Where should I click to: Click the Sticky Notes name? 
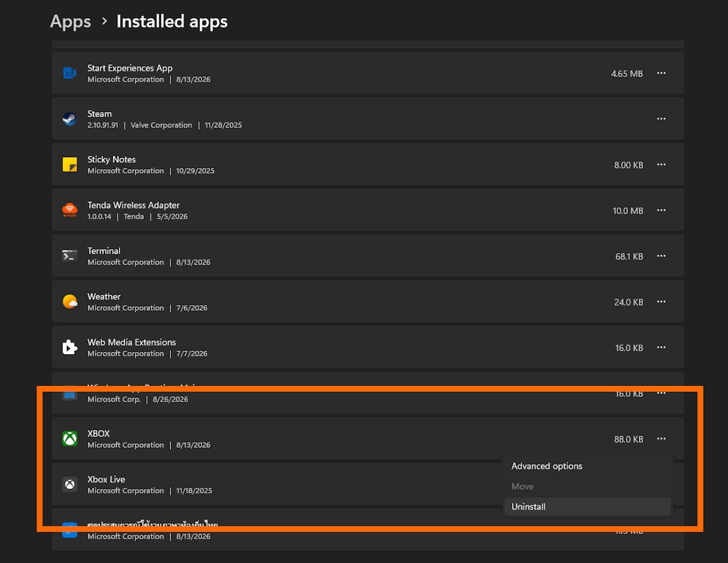[112, 160]
